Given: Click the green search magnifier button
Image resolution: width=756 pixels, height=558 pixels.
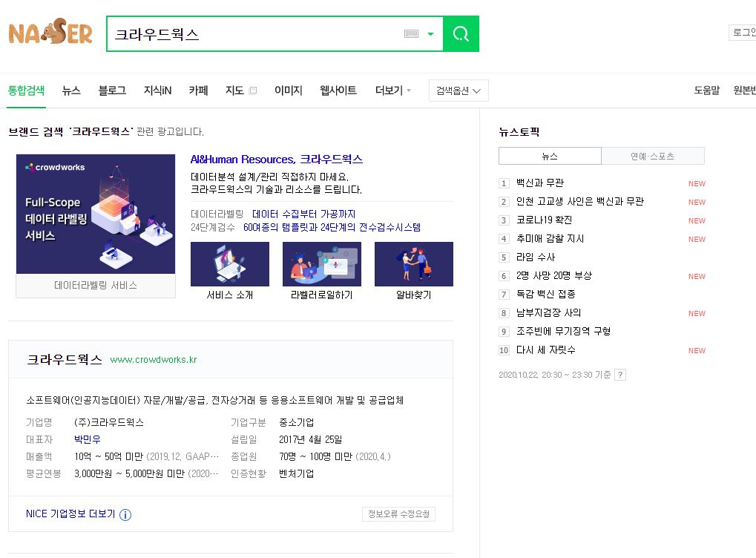Looking at the screenshot, I should [461, 33].
